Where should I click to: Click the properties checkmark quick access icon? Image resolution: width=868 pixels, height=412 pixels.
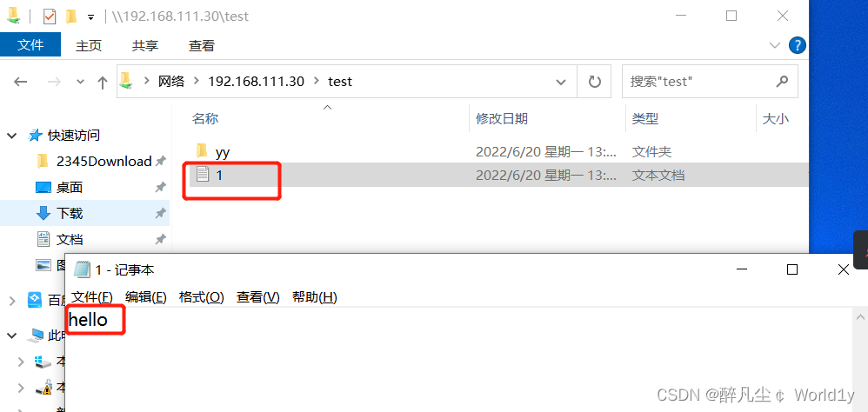[x=50, y=17]
